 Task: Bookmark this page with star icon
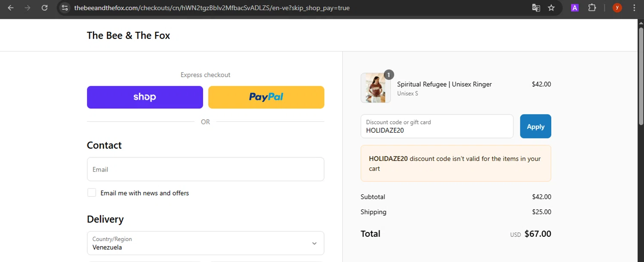(551, 8)
